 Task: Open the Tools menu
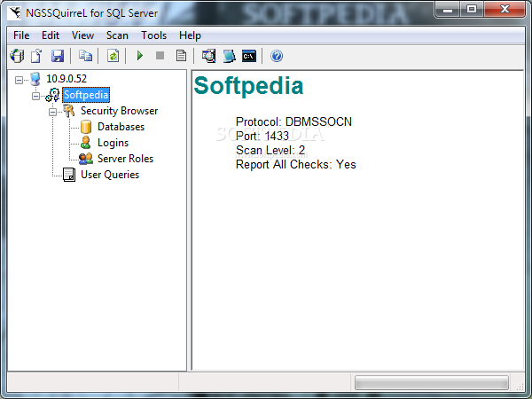click(x=154, y=35)
